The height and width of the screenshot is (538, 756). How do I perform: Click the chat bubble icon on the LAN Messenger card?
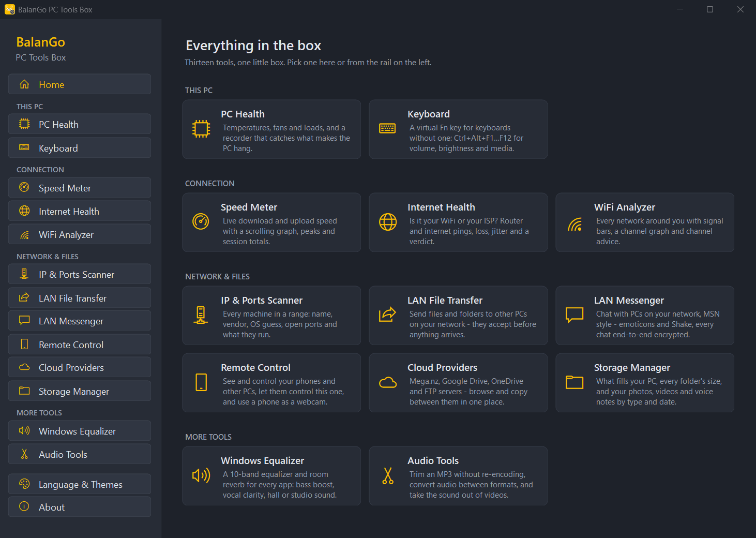tap(574, 315)
